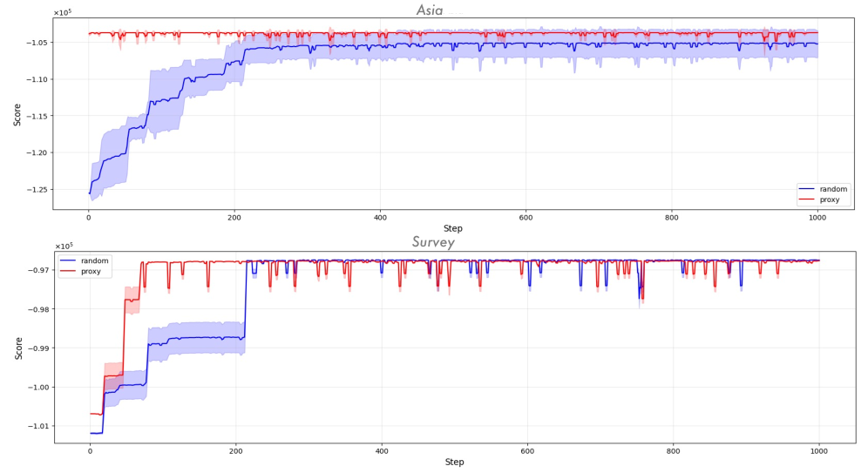Viewport: 868px width, 473px height.
Task: Click the 400 tick on Asia's Step axis
Action: [380, 218]
